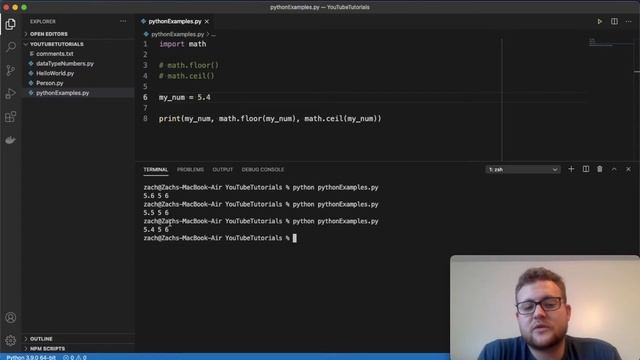Open the Run and Debug view
Image resolution: width=640 pixels, height=360 pixels.
(11, 93)
